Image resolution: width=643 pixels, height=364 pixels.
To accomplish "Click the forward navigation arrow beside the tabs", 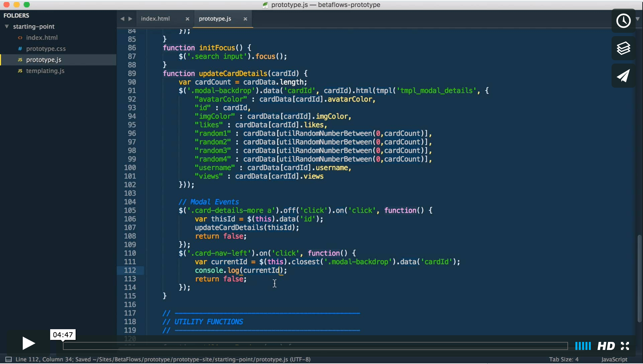I will [x=130, y=19].
